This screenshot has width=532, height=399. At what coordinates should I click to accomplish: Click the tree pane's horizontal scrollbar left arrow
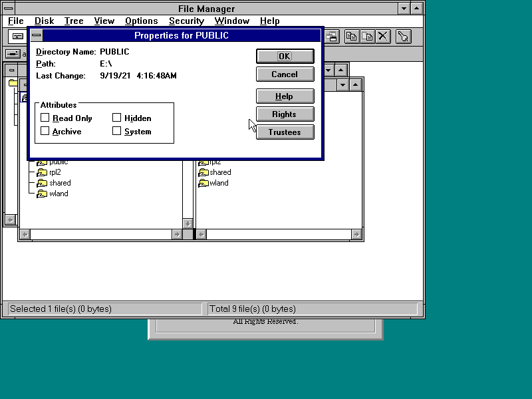pos(25,235)
